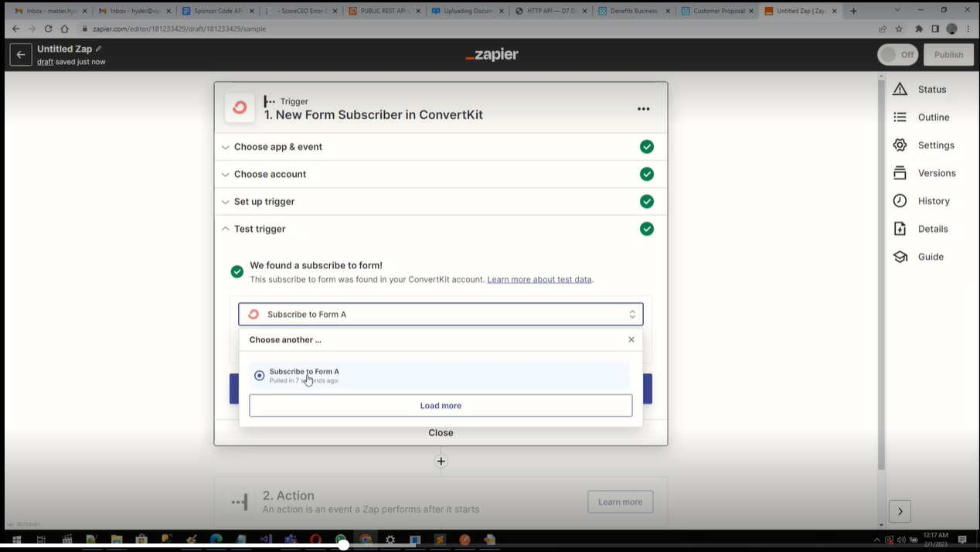Open Windows Start menu
Image resolution: width=980 pixels, height=552 pixels.
[x=15, y=540]
